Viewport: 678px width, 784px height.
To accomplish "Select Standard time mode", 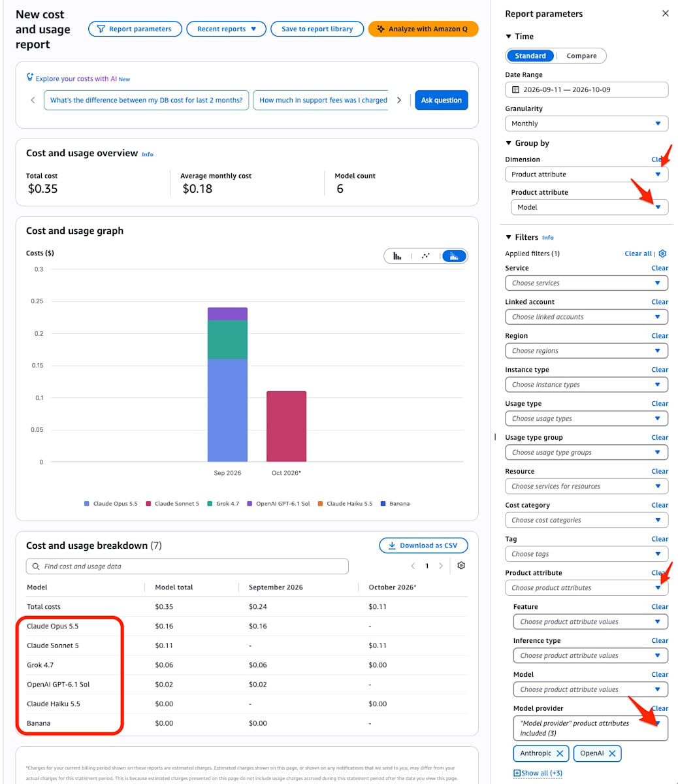I will [x=530, y=56].
